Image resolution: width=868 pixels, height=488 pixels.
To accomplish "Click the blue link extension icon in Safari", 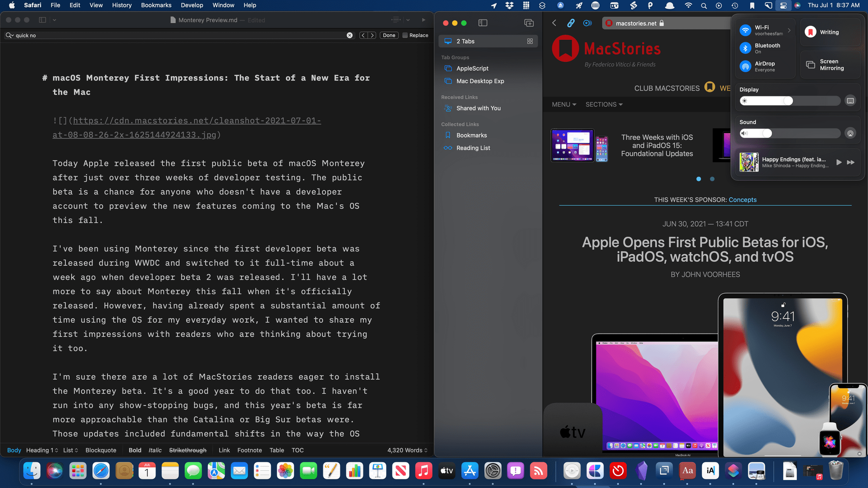I will click(571, 23).
